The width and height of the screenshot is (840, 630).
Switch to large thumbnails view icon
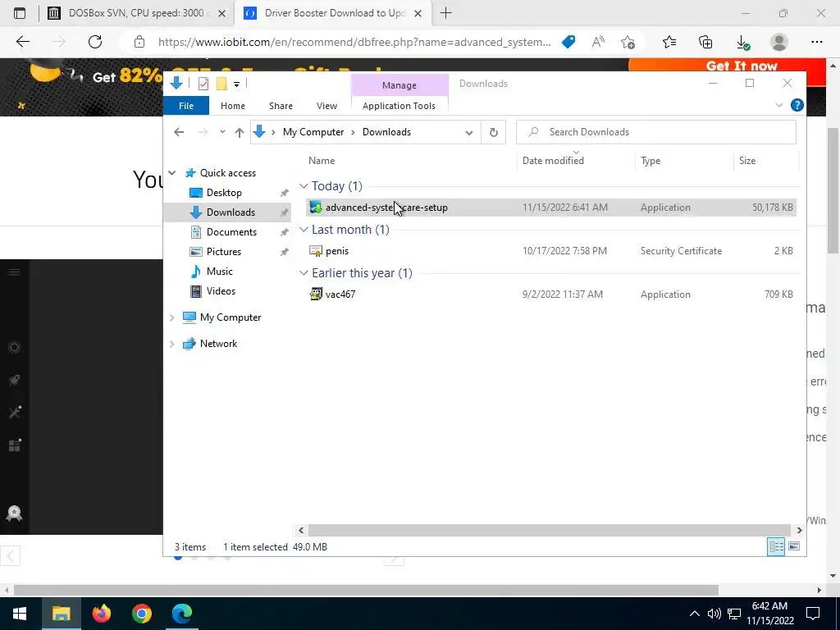pos(794,546)
